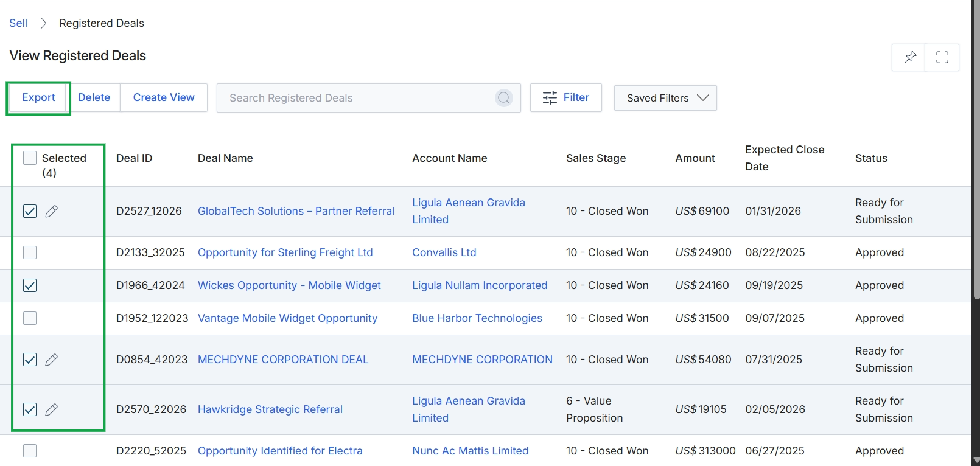Click the Deal ID column header
This screenshot has width=980, height=466.
tap(134, 158)
